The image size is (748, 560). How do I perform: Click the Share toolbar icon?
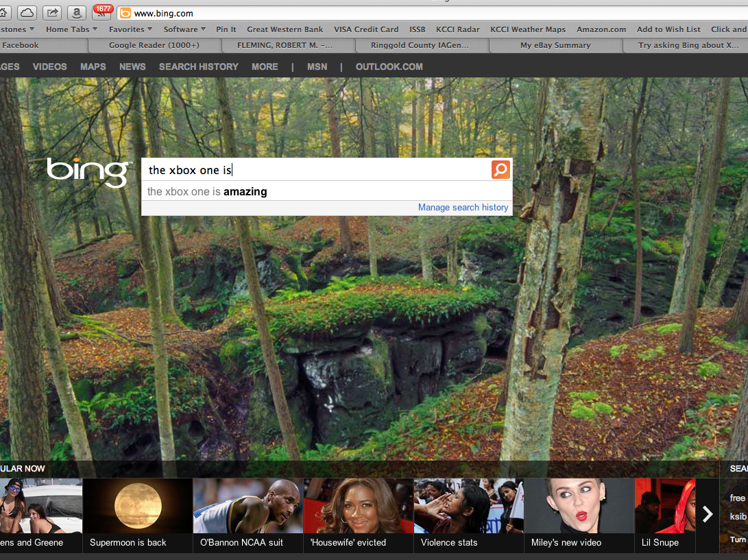tap(53, 13)
